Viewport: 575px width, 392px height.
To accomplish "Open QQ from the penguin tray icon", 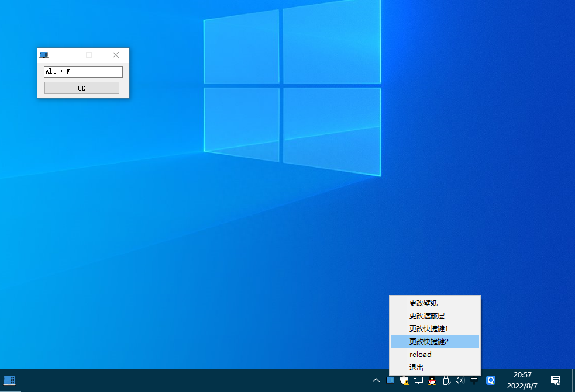I will [x=432, y=381].
